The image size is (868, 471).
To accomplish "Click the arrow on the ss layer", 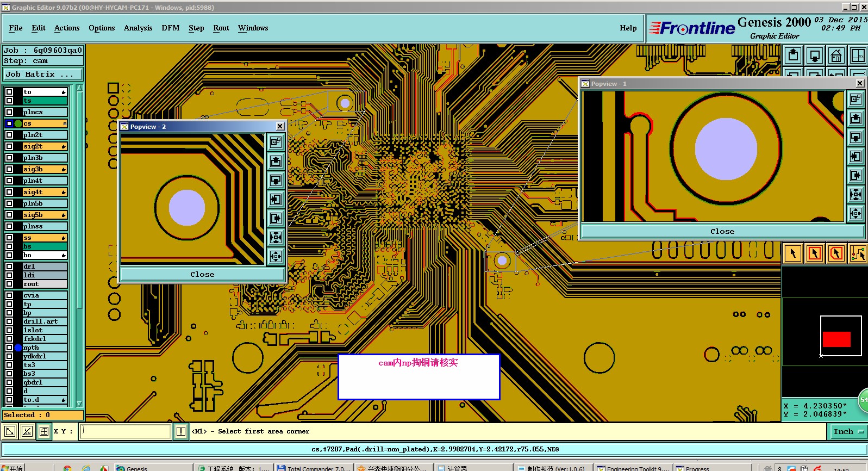I will coord(64,238).
